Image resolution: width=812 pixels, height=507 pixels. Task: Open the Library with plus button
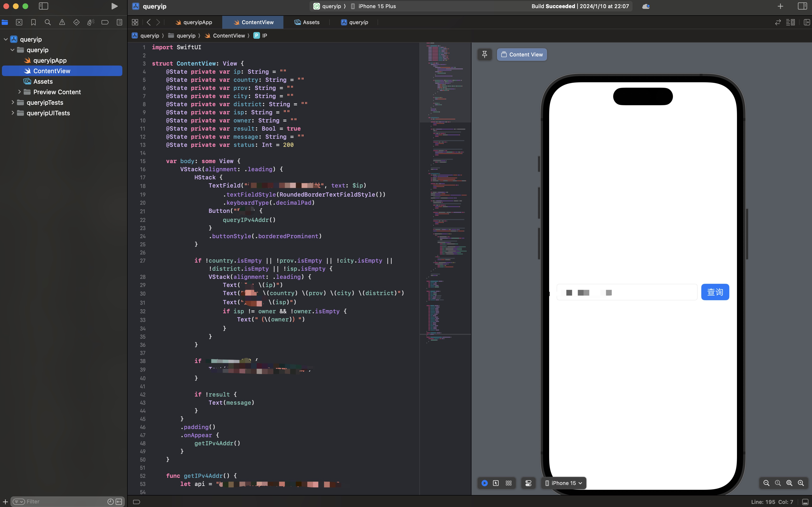point(780,6)
